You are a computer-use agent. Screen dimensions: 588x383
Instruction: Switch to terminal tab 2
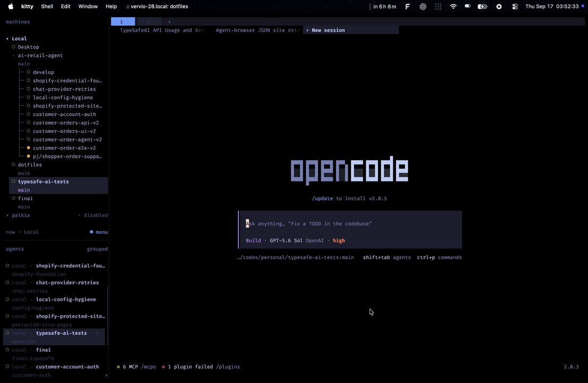point(148,22)
